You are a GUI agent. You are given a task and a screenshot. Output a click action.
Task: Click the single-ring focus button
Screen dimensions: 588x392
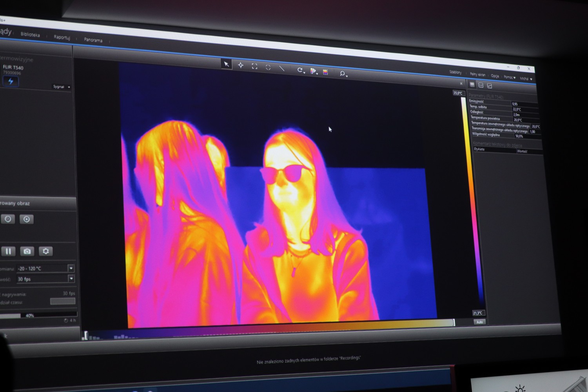pyautogui.click(x=8, y=219)
